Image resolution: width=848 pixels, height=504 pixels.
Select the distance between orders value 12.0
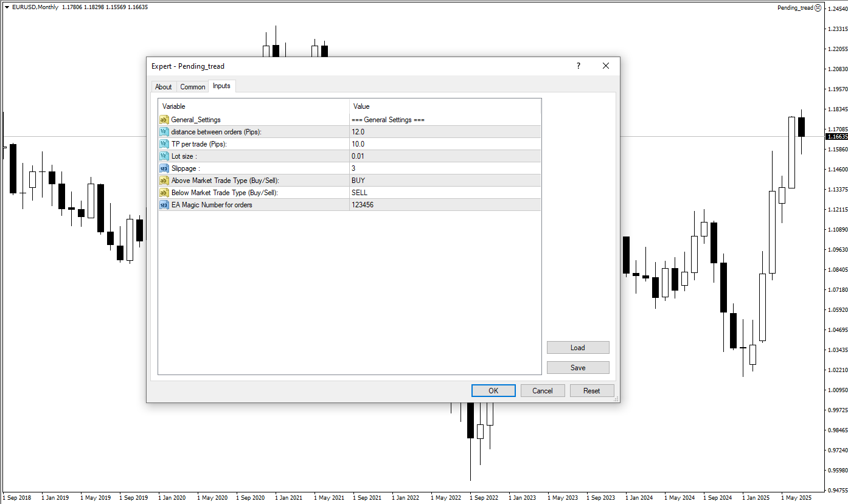pos(445,132)
